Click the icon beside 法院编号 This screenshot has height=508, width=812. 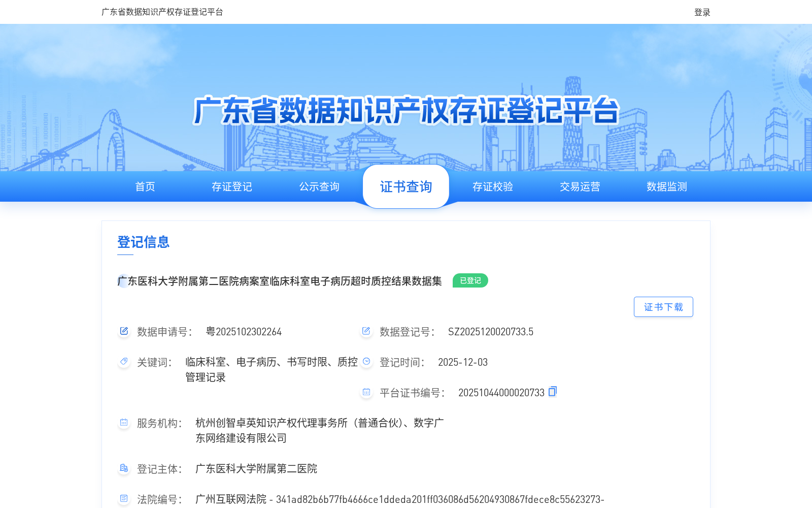pos(124,499)
